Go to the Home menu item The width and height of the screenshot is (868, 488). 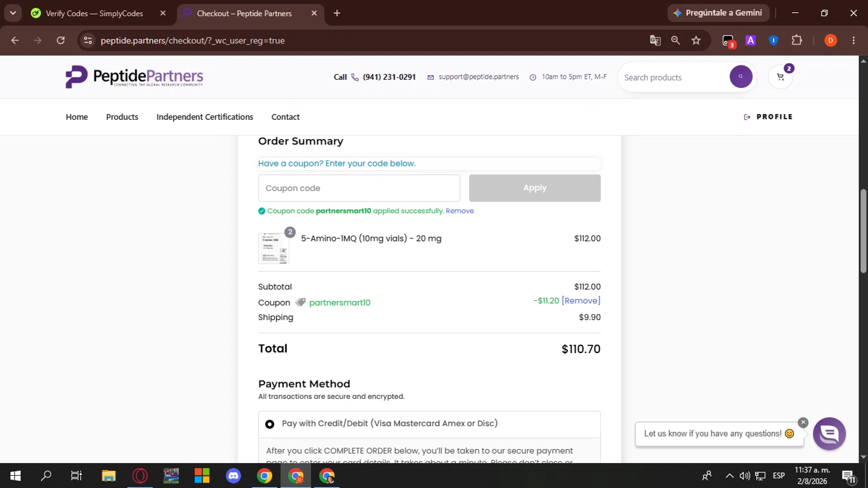coord(77,117)
